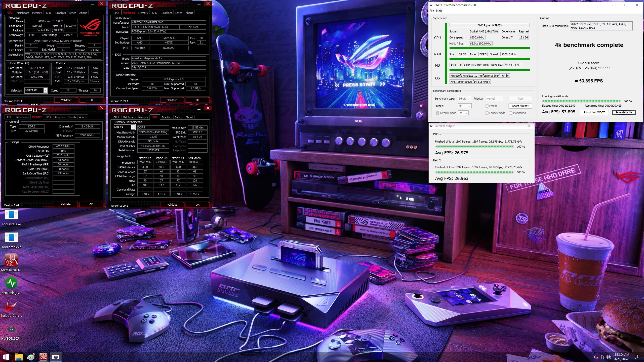Screen dimensions: 644x362
Task: Open File Explorer from the taskbar
Action: coord(19,357)
